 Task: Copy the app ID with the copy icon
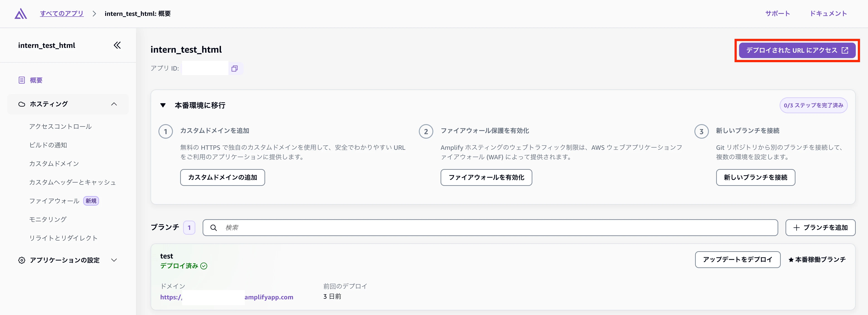click(235, 68)
